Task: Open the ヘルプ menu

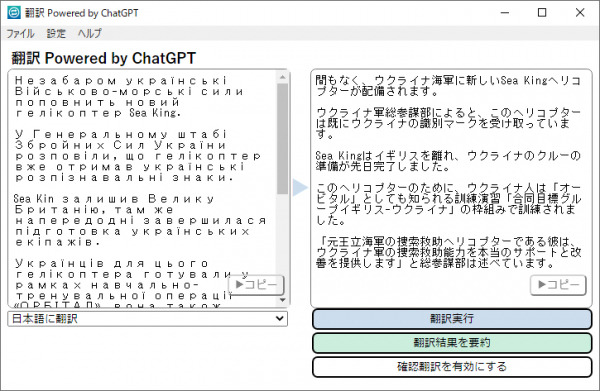Action: [x=90, y=33]
